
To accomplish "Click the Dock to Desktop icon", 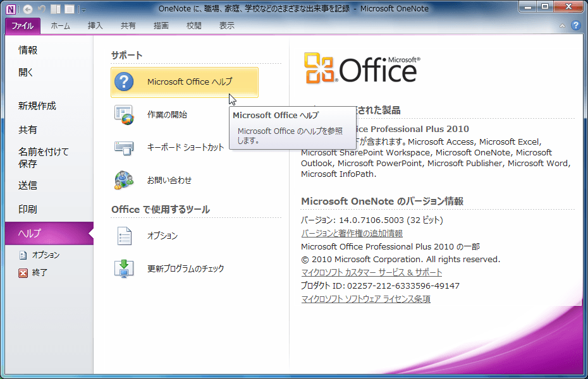I will tap(56, 9).
